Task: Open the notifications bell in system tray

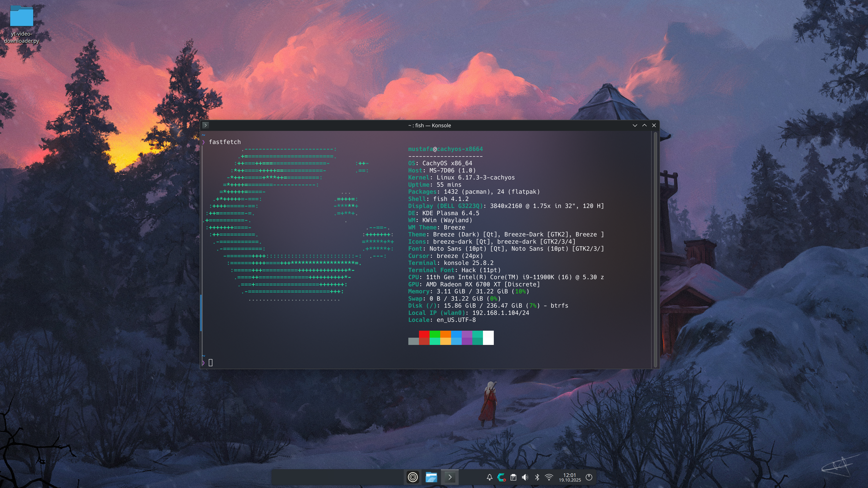Action: (490, 477)
